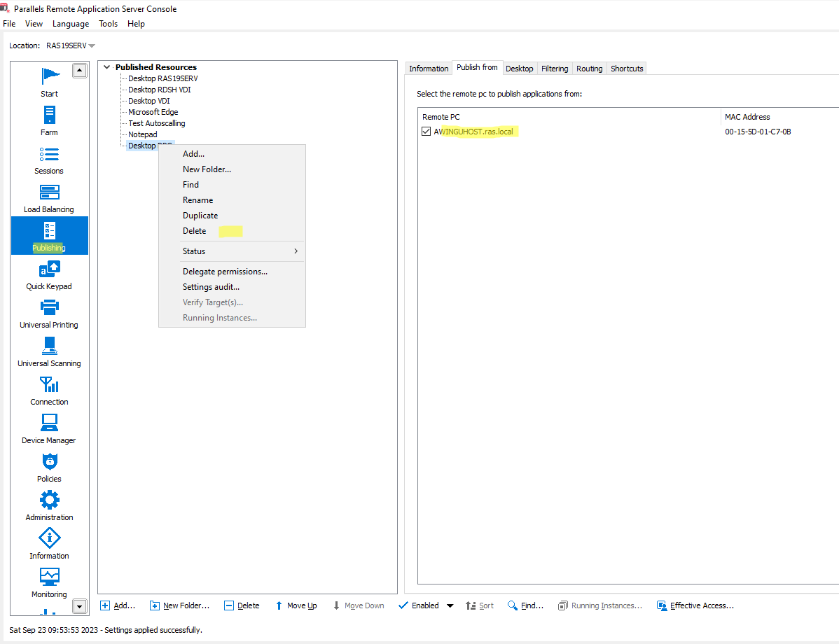Viewport: 839px width, 644px height.
Task: Switch to the Routing tab
Action: point(589,69)
